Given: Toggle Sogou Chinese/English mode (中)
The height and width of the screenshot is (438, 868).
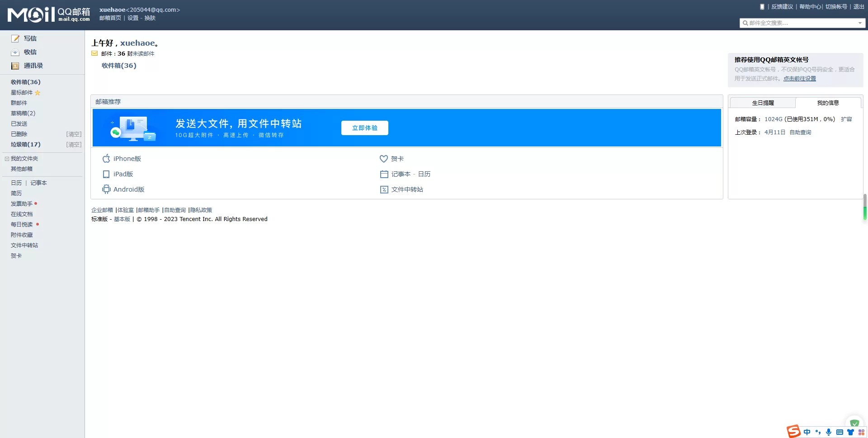Looking at the screenshot, I should coord(807,432).
